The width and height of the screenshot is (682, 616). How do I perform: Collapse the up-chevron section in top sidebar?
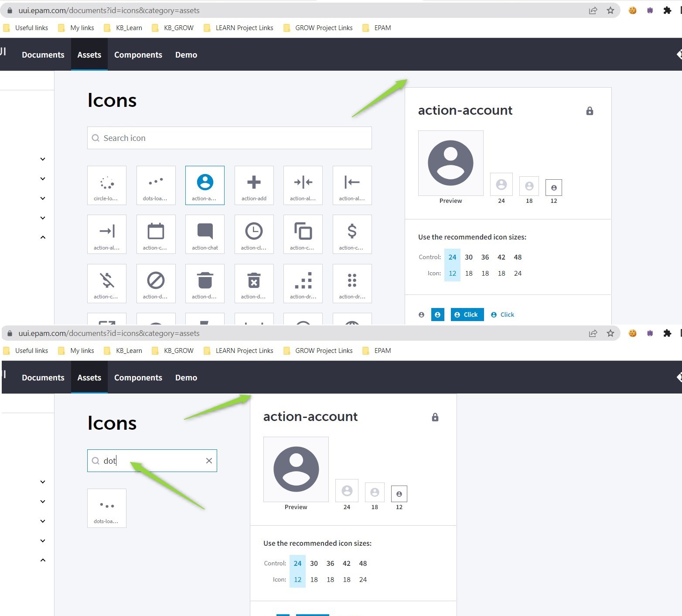pyautogui.click(x=43, y=237)
